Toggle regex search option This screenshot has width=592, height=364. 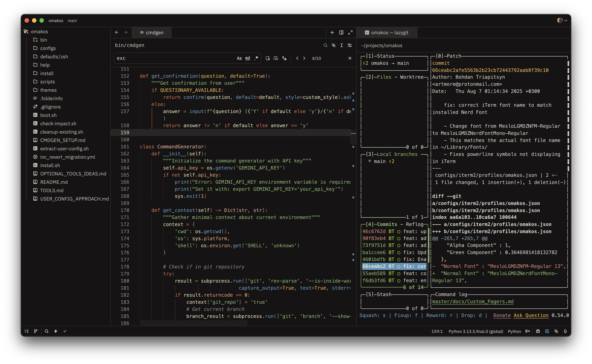tap(256, 58)
